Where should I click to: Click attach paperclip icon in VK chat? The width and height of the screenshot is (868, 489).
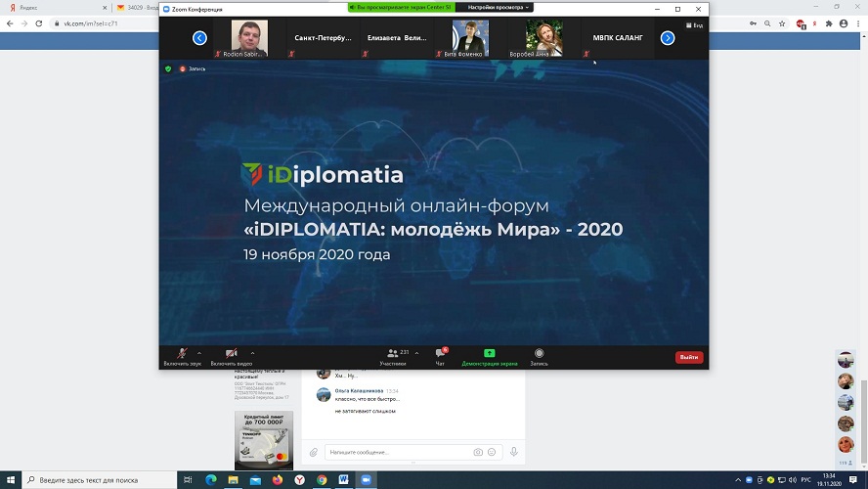tap(314, 452)
